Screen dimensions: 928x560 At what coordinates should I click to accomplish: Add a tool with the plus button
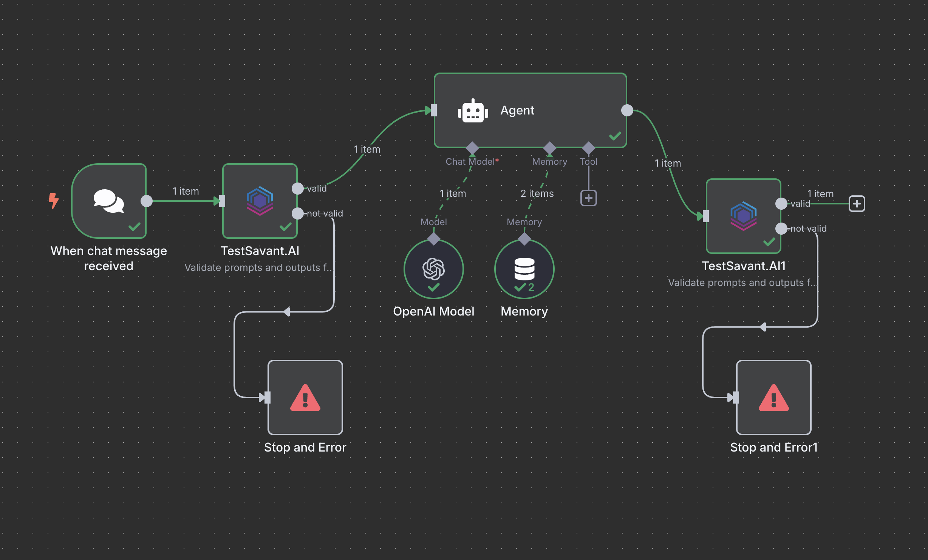(588, 198)
